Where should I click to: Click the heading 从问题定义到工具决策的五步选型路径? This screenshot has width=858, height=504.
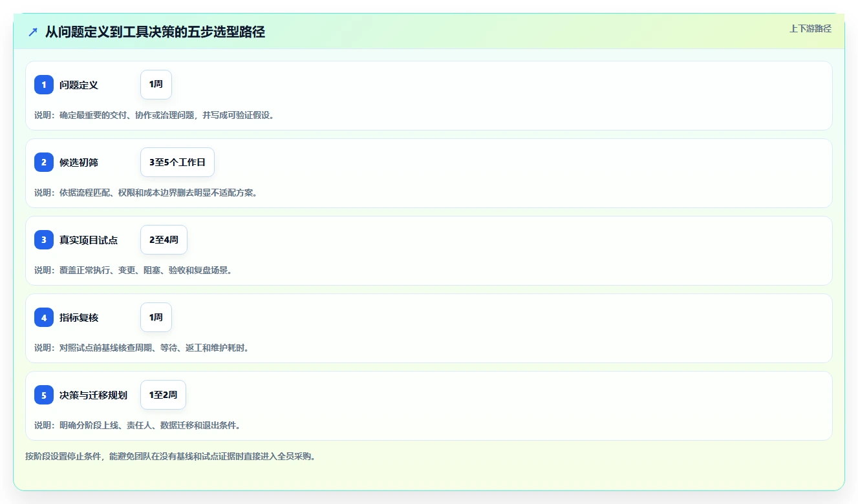155,32
